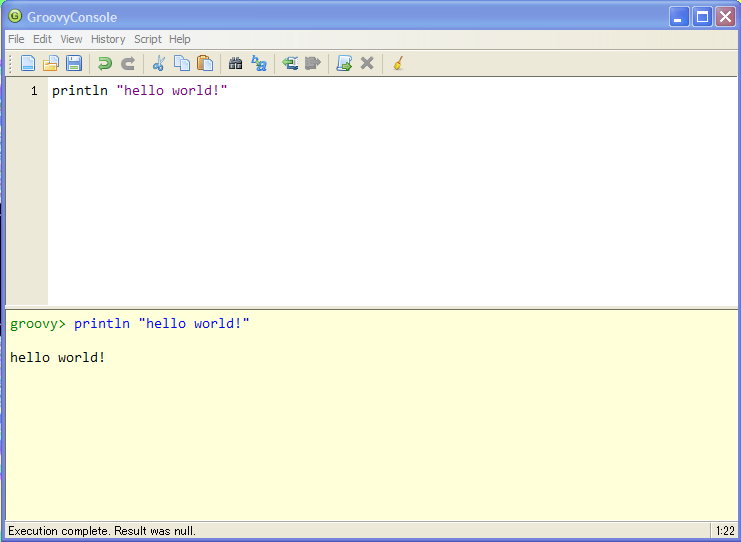
Task: Go to previous history entry icon
Action: [290, 63]
